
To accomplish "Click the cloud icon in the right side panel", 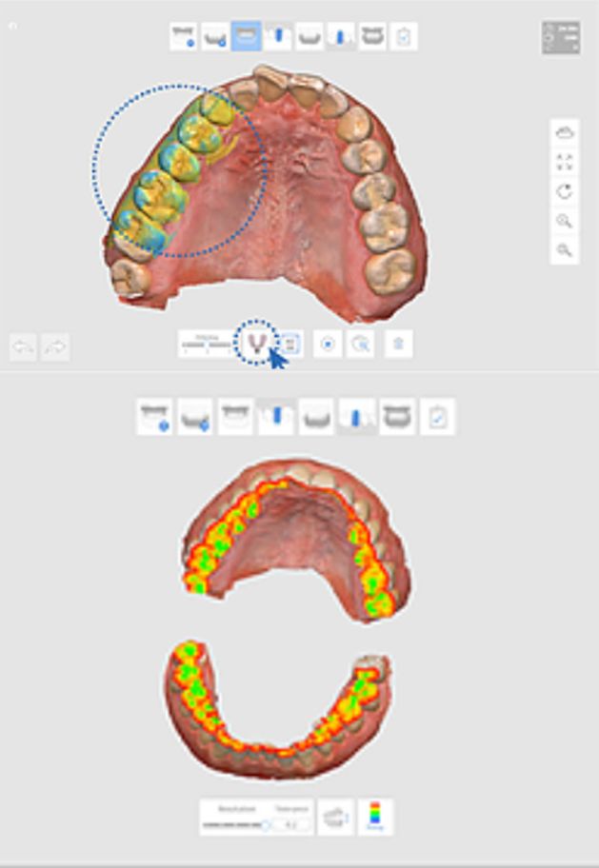I will click(x=564, y=133).
